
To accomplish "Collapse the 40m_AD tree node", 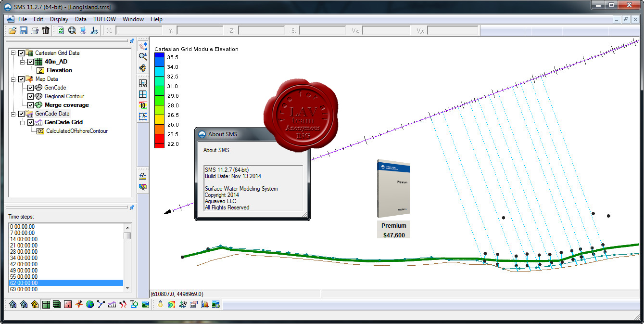I will (x=22, y=62).
